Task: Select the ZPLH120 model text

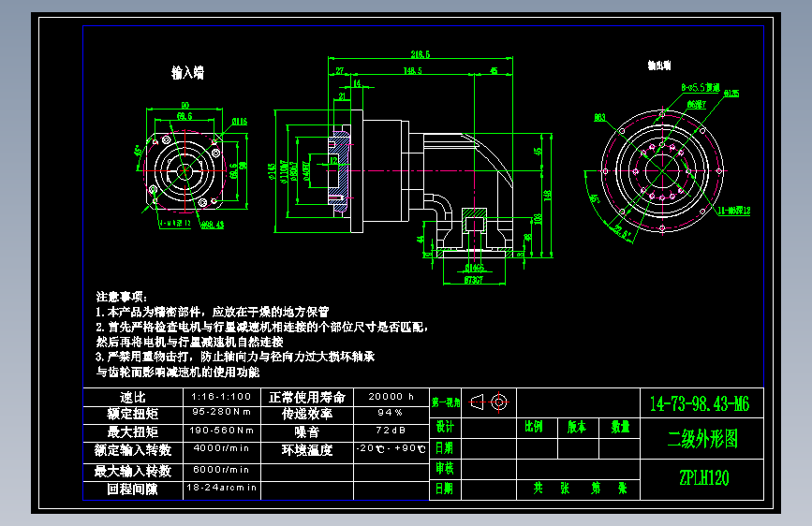Action: tap(704, 478)
